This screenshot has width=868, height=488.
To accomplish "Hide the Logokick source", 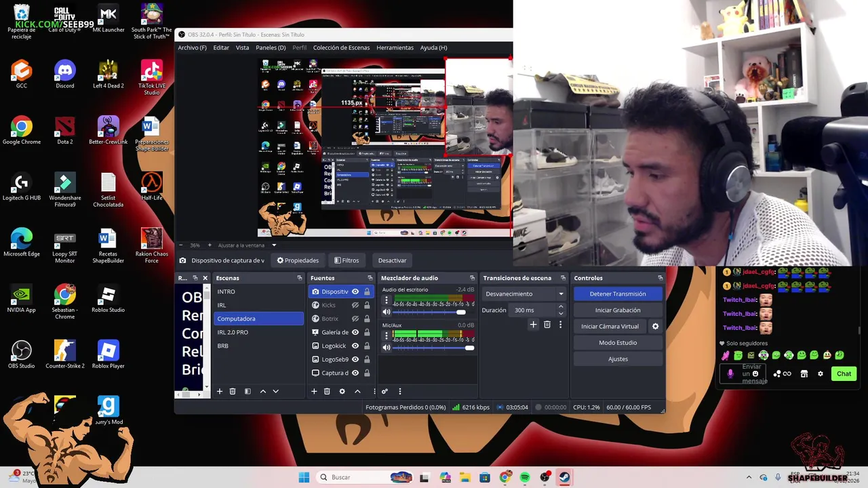I will pyautogui.click(x=355, y=346).
